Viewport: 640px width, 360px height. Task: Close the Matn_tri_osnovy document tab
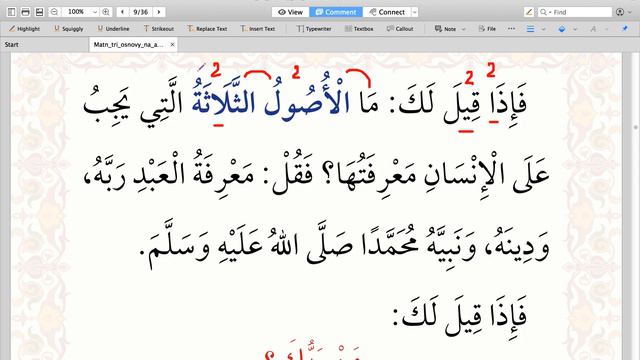(x=172, y=44)
